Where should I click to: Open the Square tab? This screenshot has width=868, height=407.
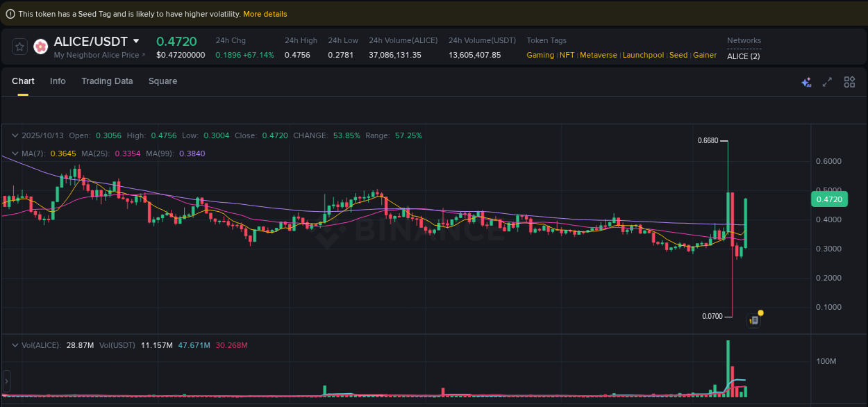pyautogui.click(x=162, y=81)
